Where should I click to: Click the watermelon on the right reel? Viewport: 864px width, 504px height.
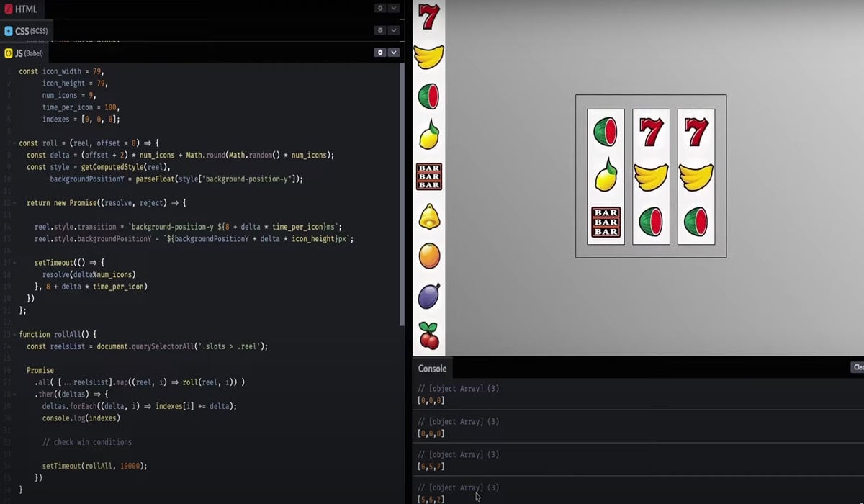click(696, 222)
